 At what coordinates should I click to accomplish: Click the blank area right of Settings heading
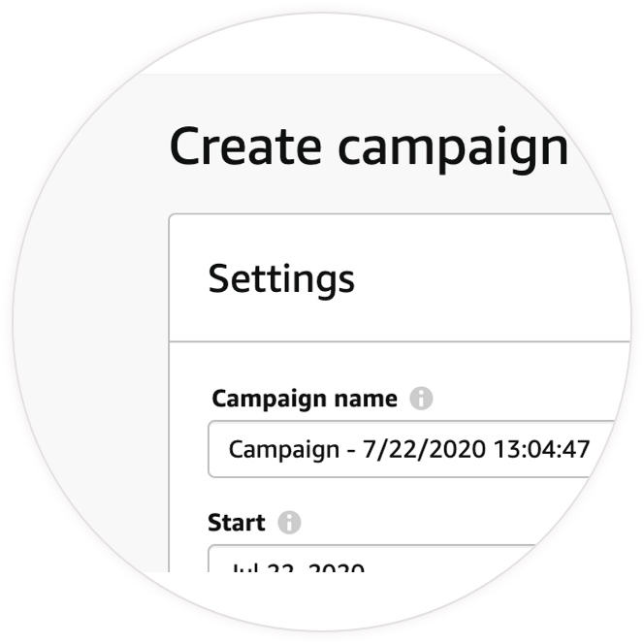485,278
